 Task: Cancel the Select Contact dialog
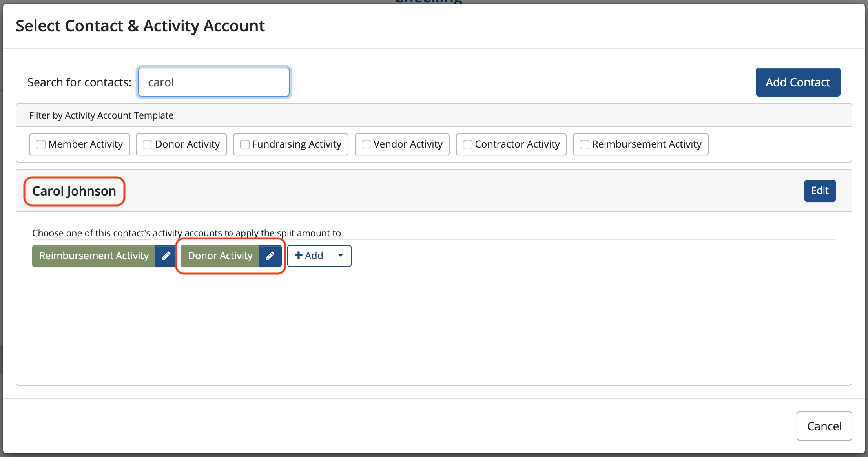pos(824,426)
